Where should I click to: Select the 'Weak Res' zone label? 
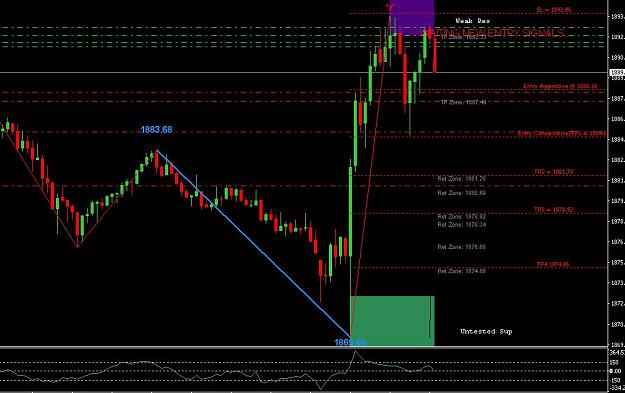tap(472, 21)
